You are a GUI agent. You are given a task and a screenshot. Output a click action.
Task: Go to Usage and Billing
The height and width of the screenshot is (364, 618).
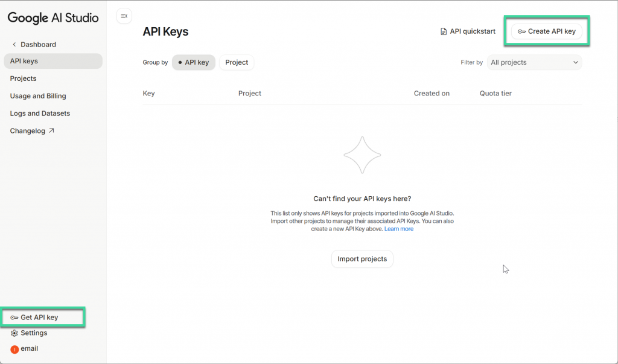pos(38,96)
